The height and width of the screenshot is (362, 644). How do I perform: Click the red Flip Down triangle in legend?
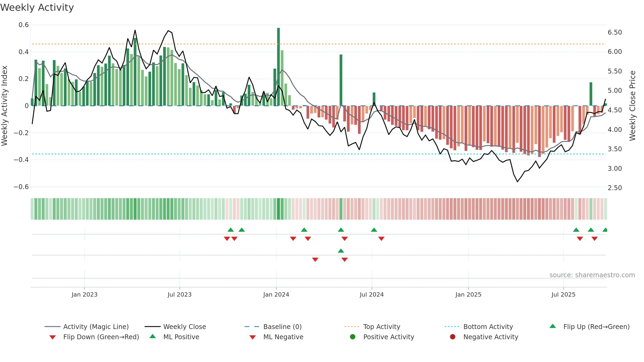[53, 337]
